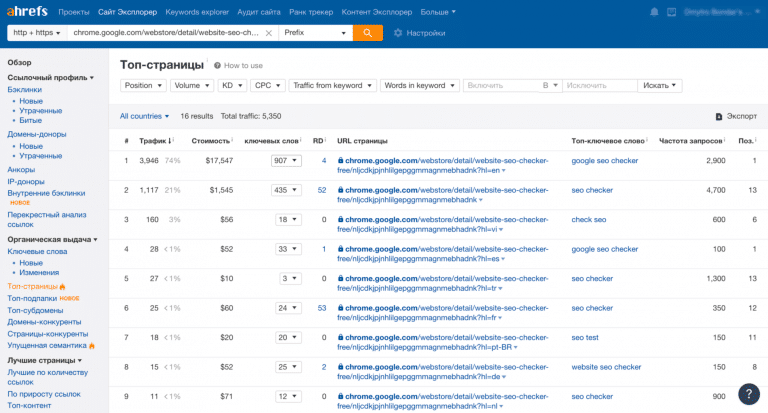Click the Частота запросов column header

click(691, 141)
